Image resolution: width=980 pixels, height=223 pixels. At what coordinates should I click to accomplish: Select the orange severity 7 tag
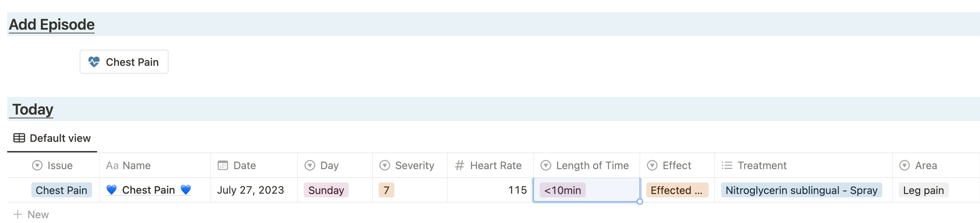386,190
